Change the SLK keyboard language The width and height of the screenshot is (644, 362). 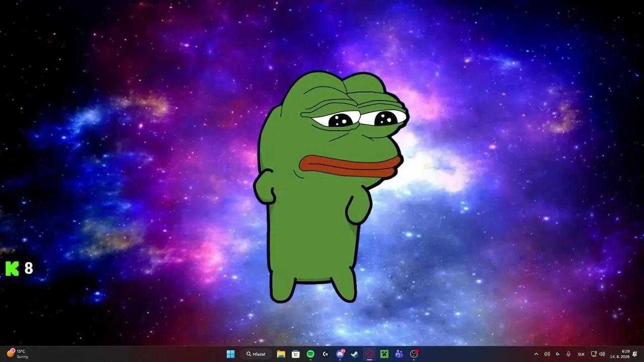point(581,354)
